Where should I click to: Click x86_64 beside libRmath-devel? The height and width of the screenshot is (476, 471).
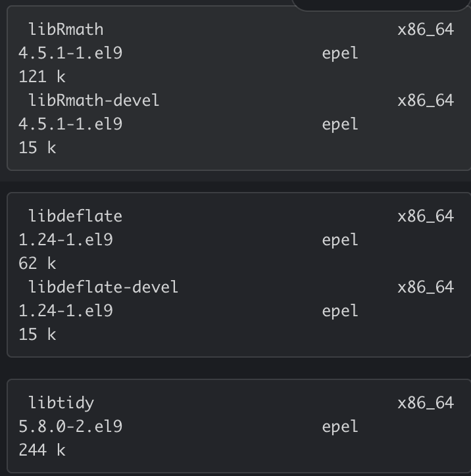[426, 101]
